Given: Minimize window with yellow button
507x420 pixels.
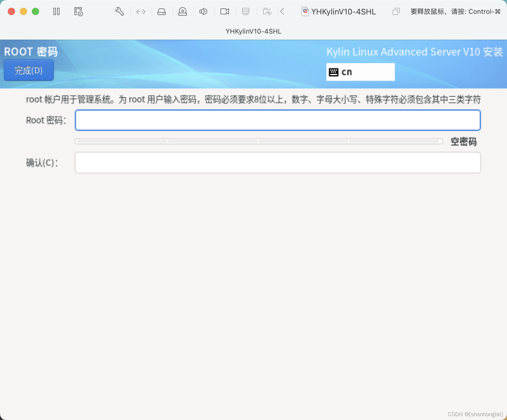Looking at the screenshot, I should (23, 12).
